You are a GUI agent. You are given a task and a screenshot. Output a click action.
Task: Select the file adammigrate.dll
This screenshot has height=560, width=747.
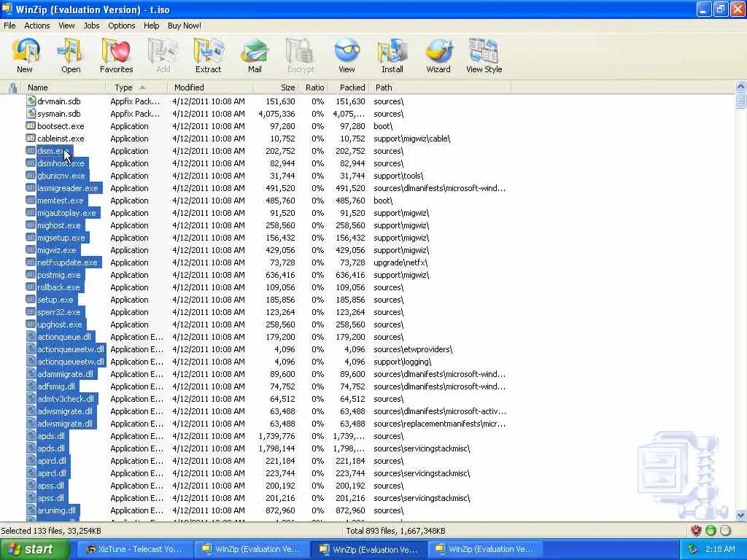tap(65, 374)
